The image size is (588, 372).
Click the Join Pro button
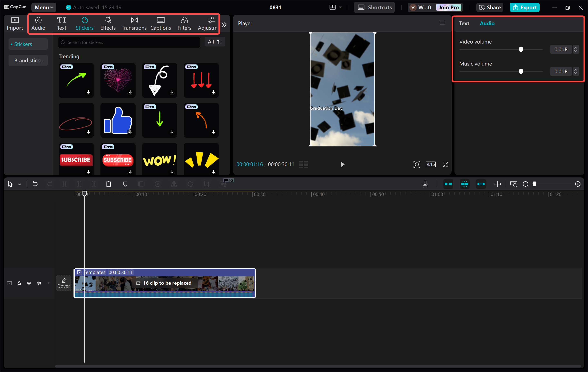click(449, 7)
